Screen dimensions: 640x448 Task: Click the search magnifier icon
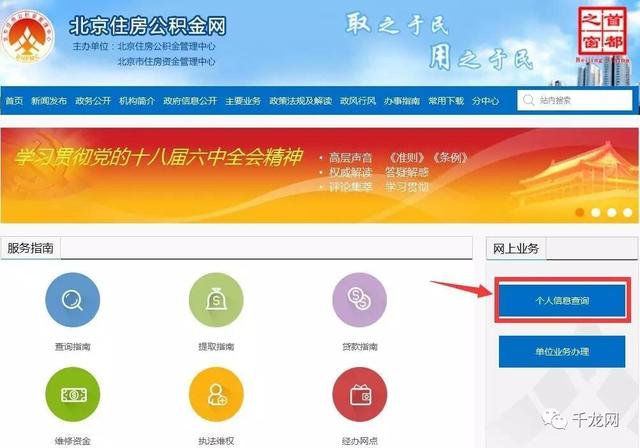[528, 100]
